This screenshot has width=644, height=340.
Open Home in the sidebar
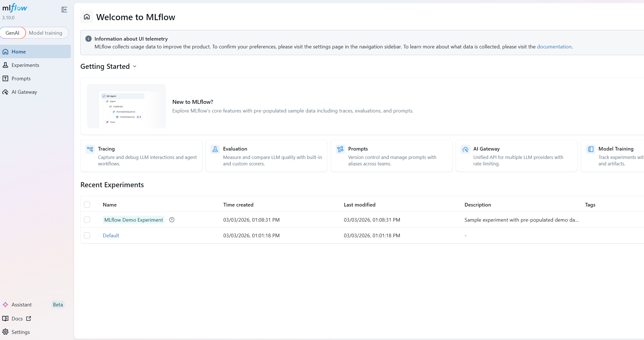pos(35,52)
